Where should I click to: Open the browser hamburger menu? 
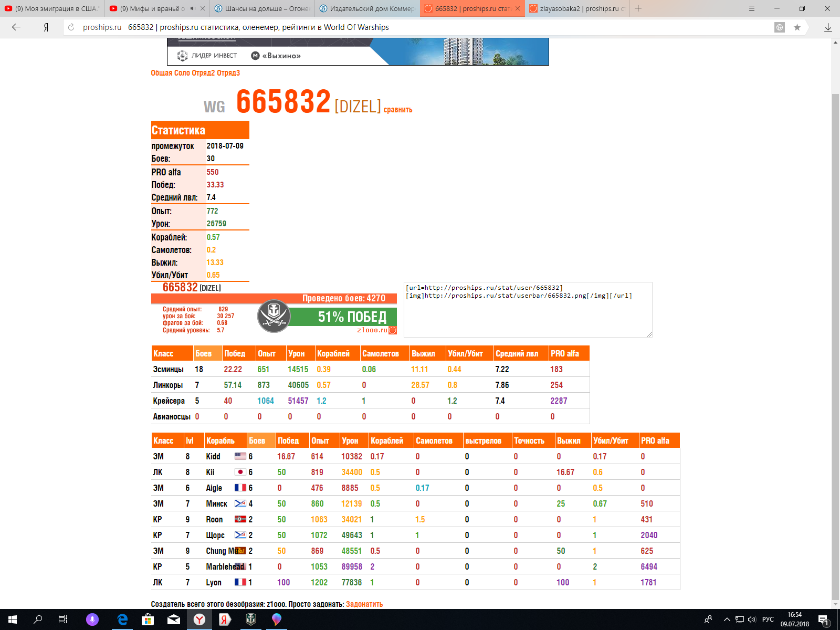(751, 8)
